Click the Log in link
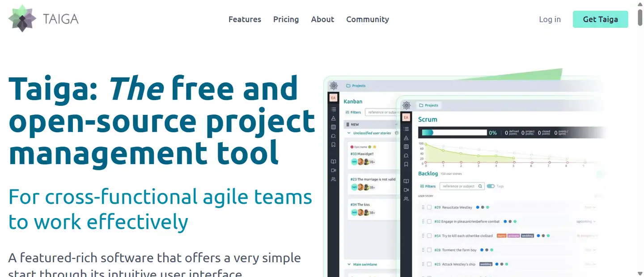 coord(550,19)
